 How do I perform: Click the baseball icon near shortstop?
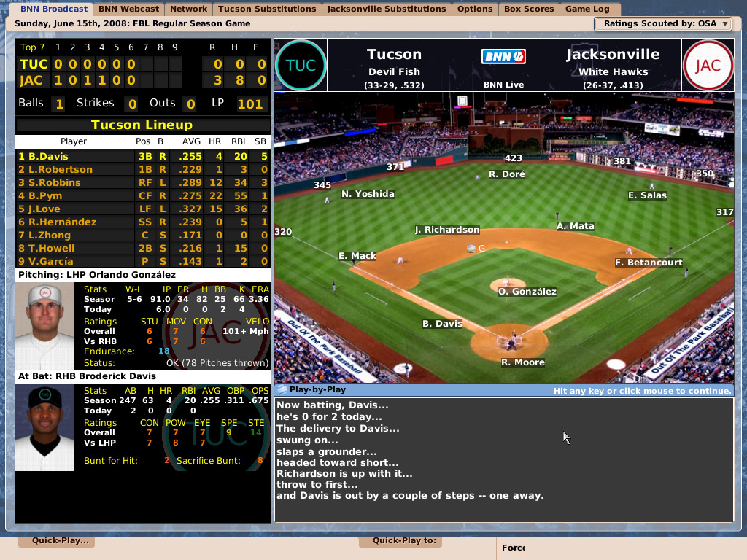tap(471, 249)
